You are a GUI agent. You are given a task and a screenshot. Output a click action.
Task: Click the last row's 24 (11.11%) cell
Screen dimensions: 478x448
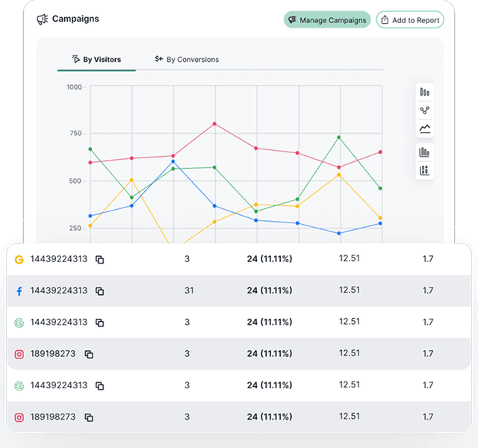(269, 417)
